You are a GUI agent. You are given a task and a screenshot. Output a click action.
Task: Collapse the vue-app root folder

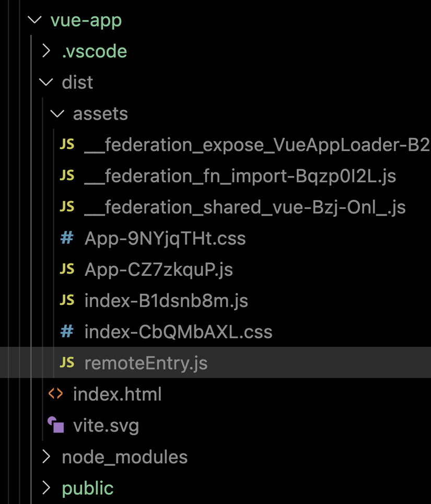tap(34, 20)
